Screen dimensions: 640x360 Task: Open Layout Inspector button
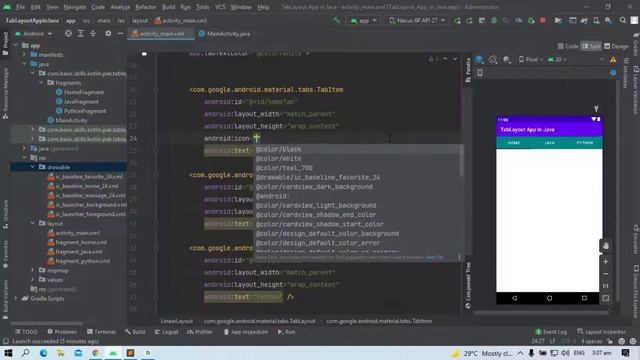[602, 332]
